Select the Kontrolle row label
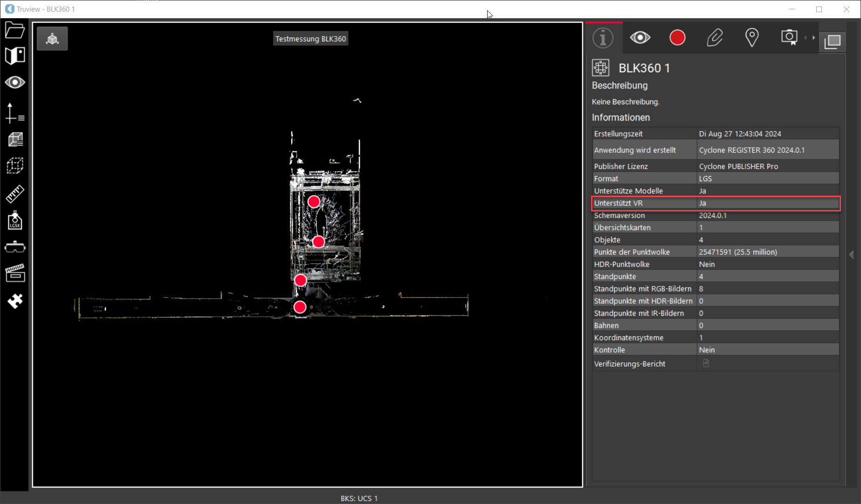The width and height of the screenshot is (861, 504). coord(609,350)
